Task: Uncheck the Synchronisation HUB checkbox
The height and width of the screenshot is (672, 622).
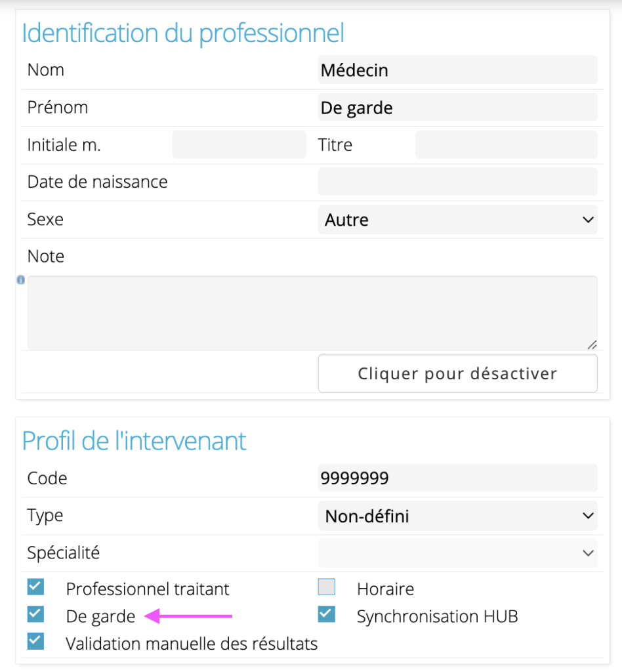Action: coord(327,614)
